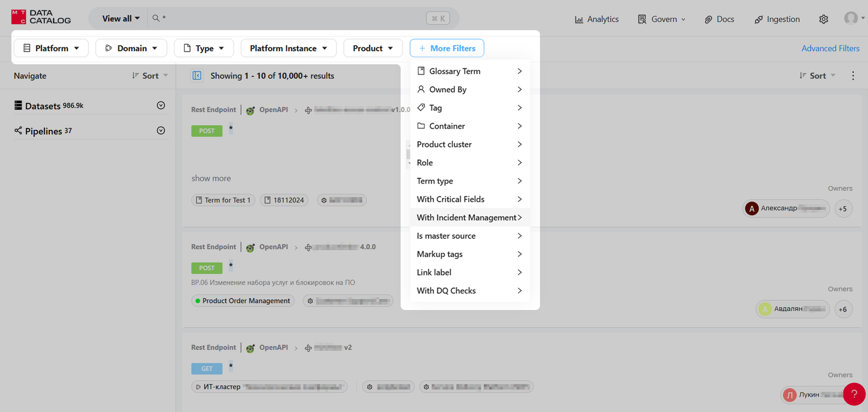The width and height of the screenshot is (868, 412).
Task: Open the settings gear icon
Action: [823, 19]
